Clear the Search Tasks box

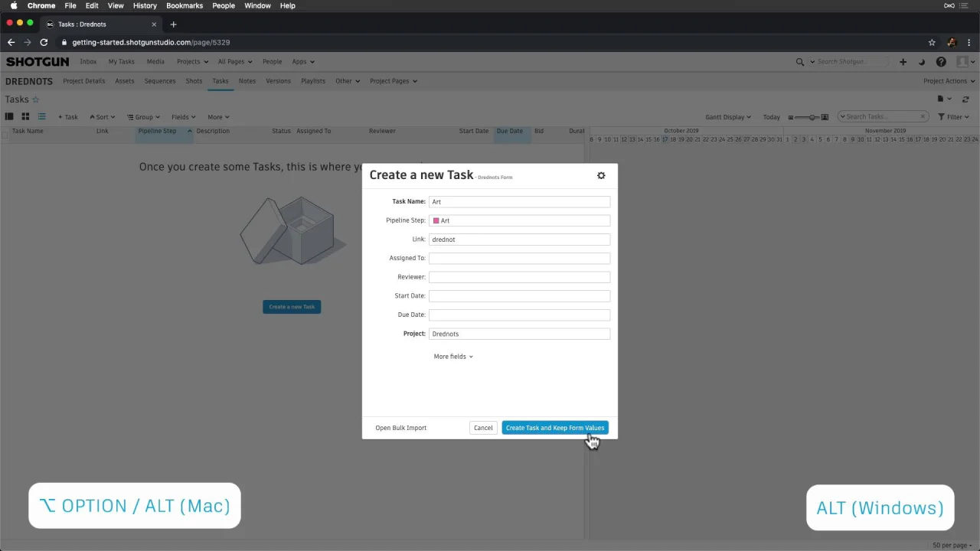tap(923, 117)
